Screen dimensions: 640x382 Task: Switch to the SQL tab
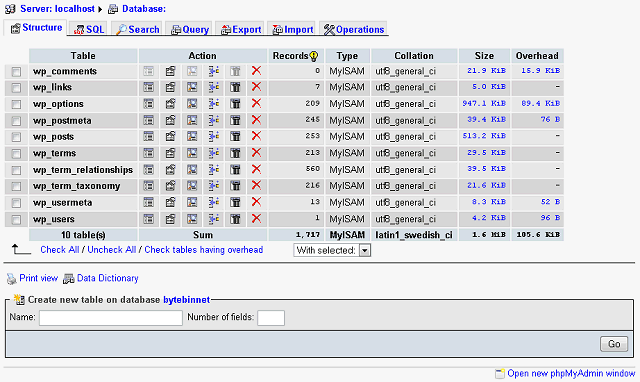(x=89, y=29)
